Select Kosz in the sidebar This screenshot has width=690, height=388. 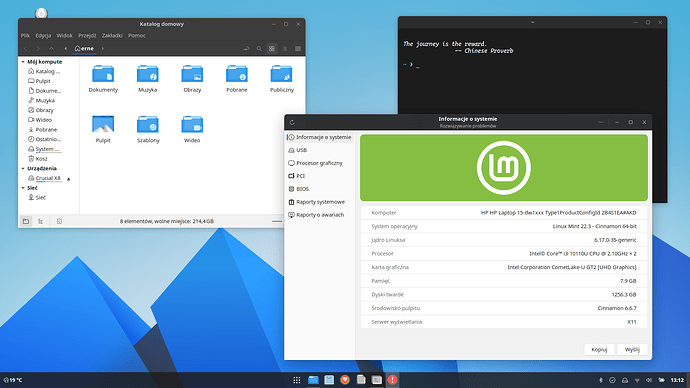41,159
